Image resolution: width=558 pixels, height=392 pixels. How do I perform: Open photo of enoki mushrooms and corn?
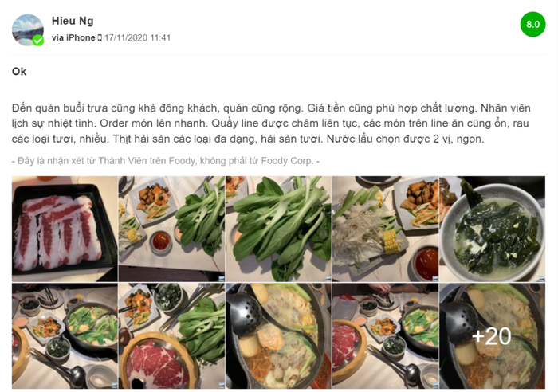tap(385, 229)
